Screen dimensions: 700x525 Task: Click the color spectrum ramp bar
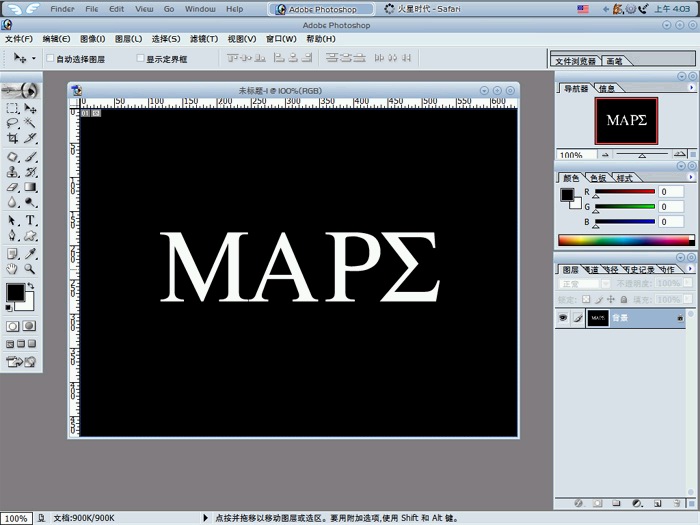click(625, 240)
